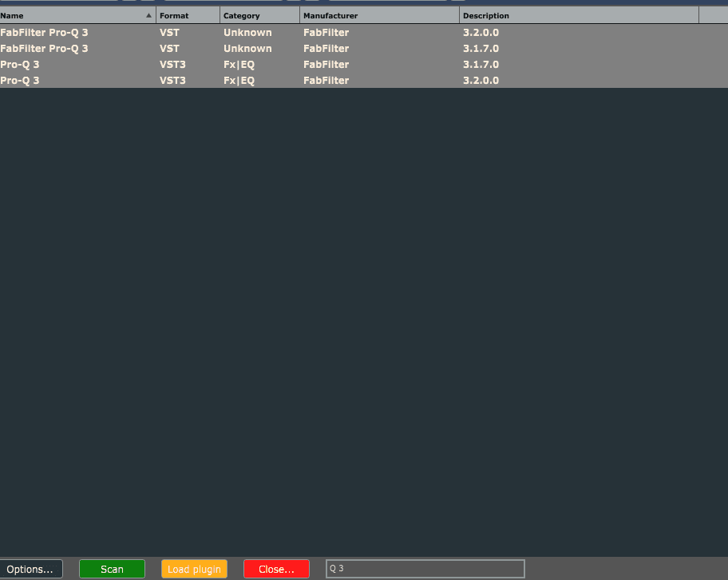The image size is (728, 580).
Task: Open the Options... menu button
Action: coord(30,569)
